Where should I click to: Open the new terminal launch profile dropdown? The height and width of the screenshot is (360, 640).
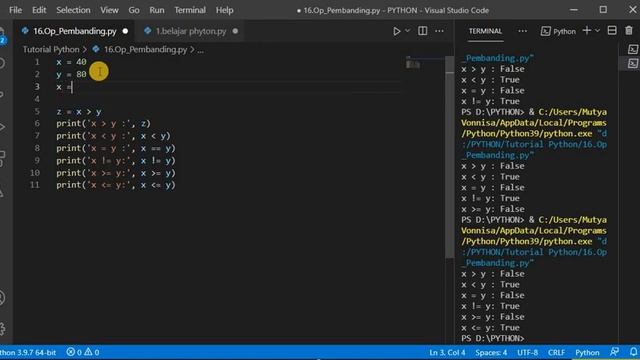(598, 31)
